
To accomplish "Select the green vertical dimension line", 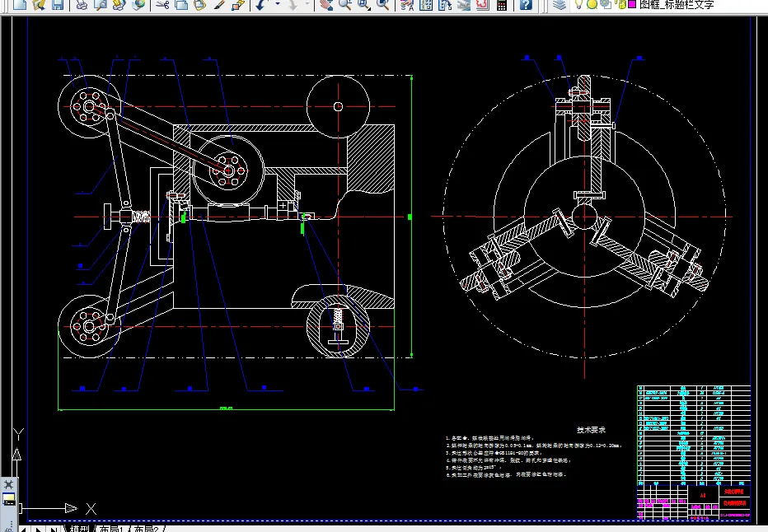I will [411, 217].
